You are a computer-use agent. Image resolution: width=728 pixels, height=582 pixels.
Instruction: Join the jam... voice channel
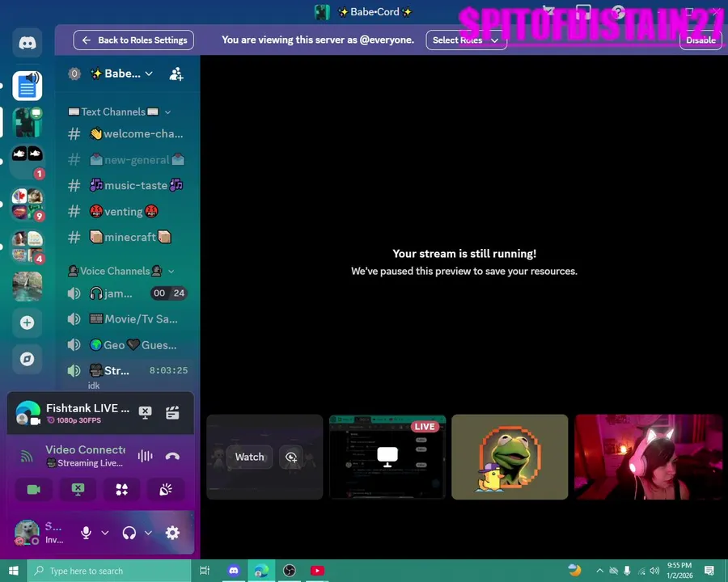click(126, 293)
